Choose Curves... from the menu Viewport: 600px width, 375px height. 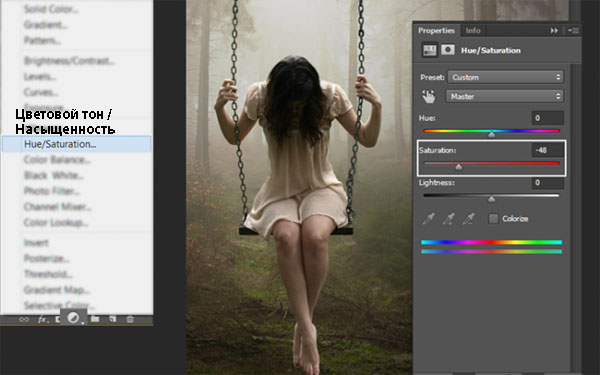(x=41, y=92)
